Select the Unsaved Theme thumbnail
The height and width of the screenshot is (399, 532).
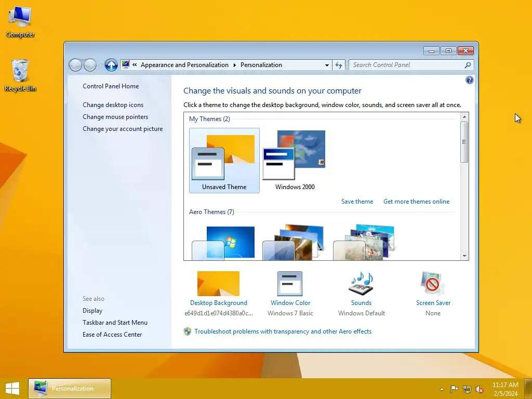tap(224, 161)
